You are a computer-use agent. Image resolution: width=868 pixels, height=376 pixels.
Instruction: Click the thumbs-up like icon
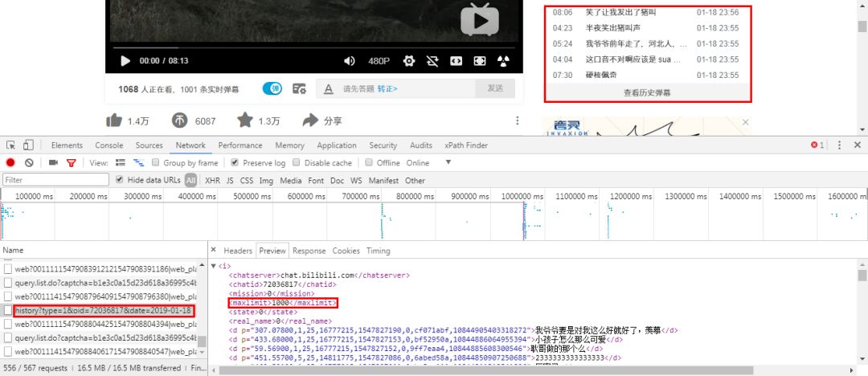coord(114,121)
